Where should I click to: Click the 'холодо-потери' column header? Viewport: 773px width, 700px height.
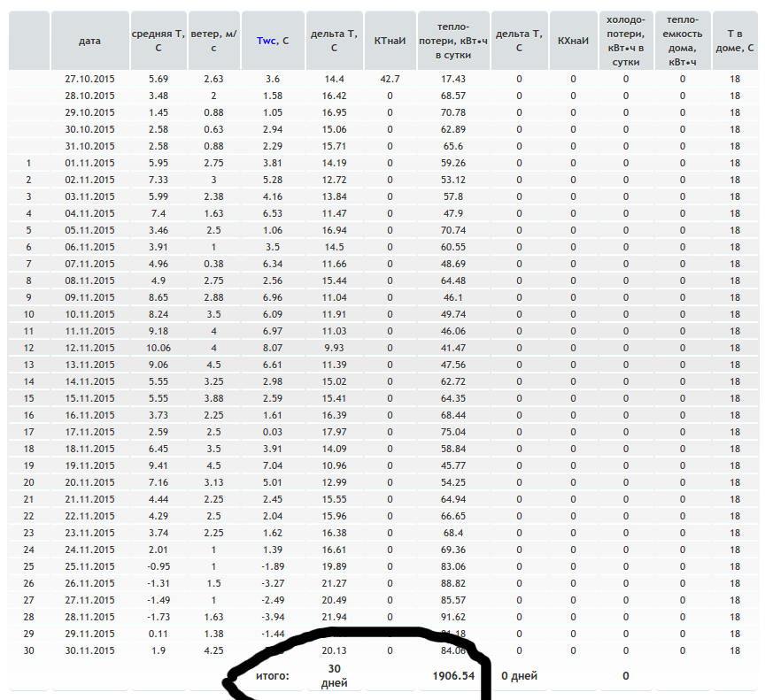click(626, 41)
